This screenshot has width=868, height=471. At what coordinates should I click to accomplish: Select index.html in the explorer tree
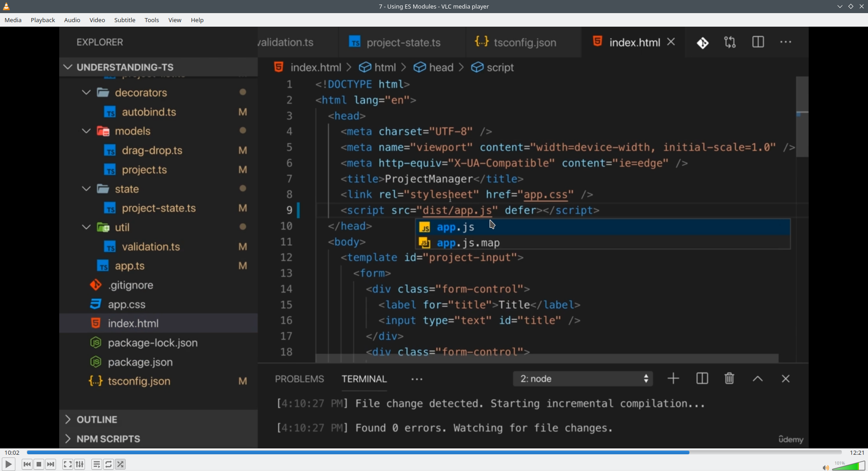158,324
